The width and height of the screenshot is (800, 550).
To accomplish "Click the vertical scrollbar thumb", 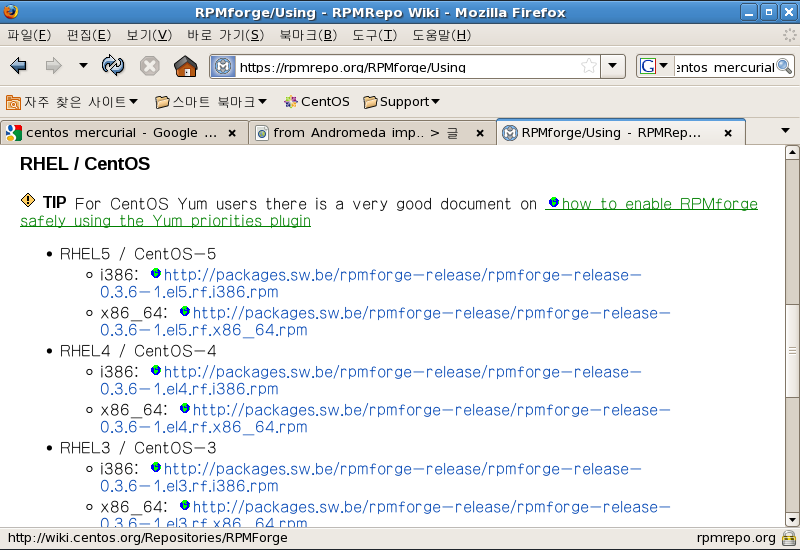I will pyautogui.click(x=792, y=350).
